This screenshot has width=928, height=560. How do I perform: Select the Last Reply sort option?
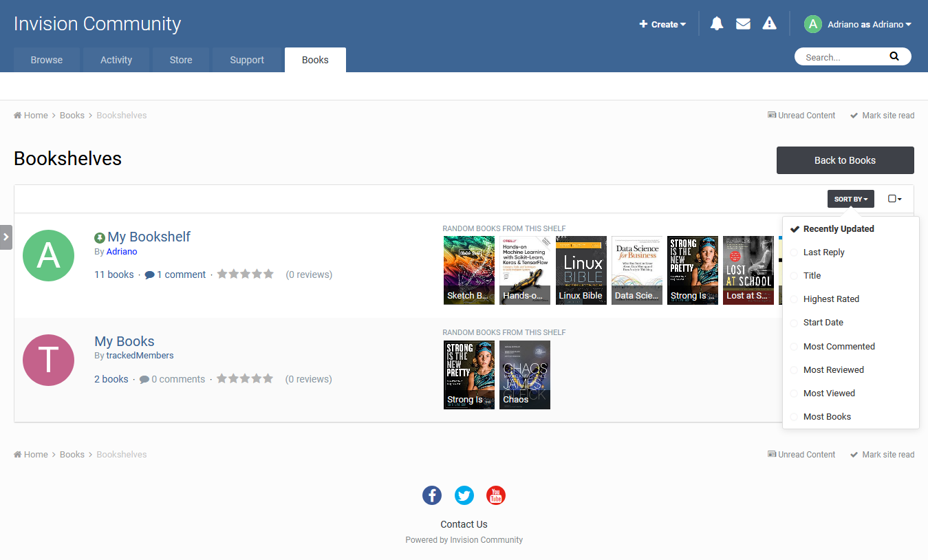[823, 252]
